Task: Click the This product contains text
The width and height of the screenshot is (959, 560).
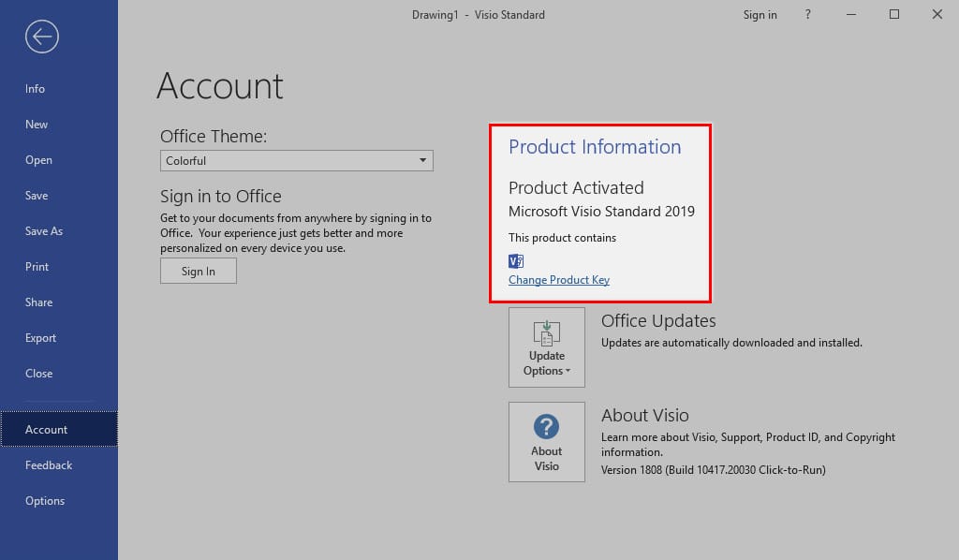Action: [562, 238]
